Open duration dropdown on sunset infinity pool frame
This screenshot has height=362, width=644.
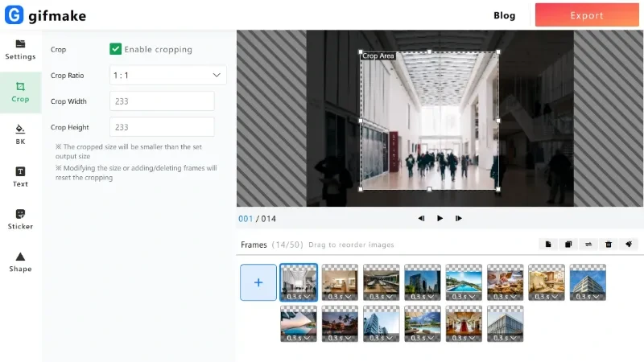(299, 338)
